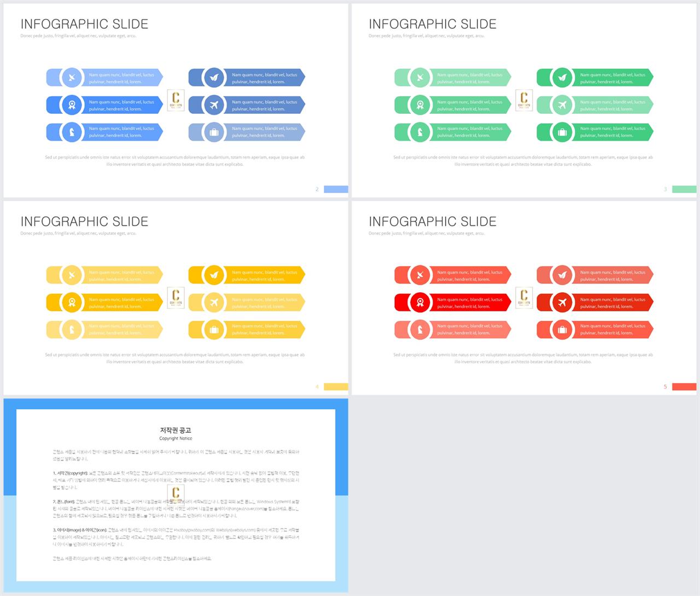The height and width of the screenshot is (596, 700).
Task: Click the 'Sed ut perspiciatis' paragraph on the blue slide
Action: 174,161
